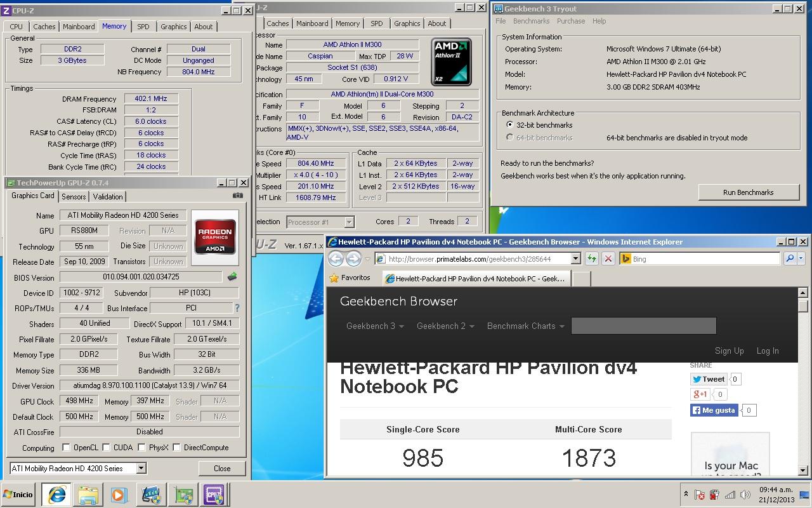Click the Facebook Me gusta button
This screenshot has height=508, width=812.
coord(716,410)
